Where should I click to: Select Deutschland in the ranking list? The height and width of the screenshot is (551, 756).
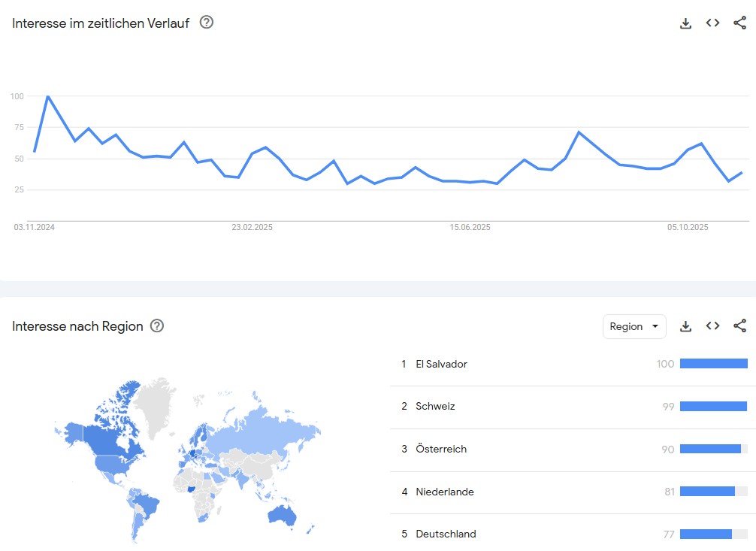(446, 534)
